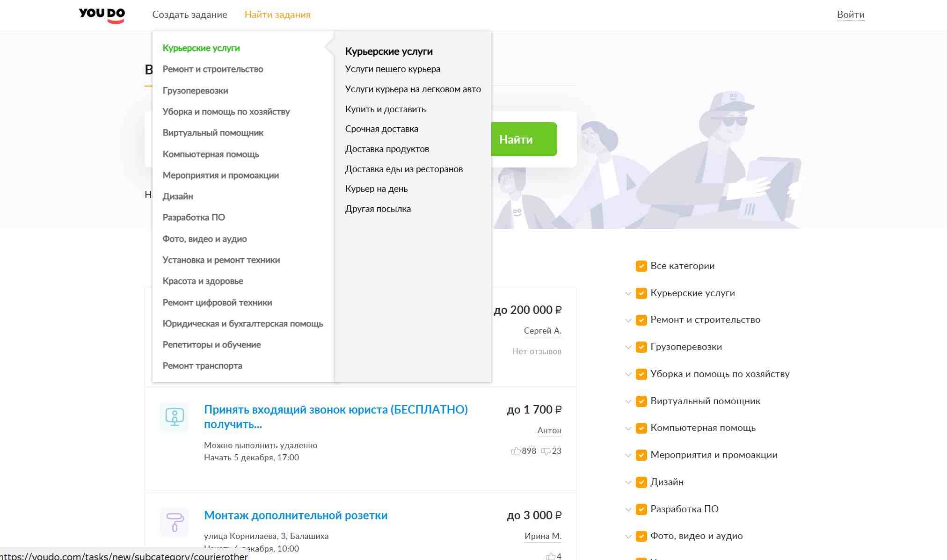Toggle the Грузоперевозки category checkbox

[x=641, y=347]
